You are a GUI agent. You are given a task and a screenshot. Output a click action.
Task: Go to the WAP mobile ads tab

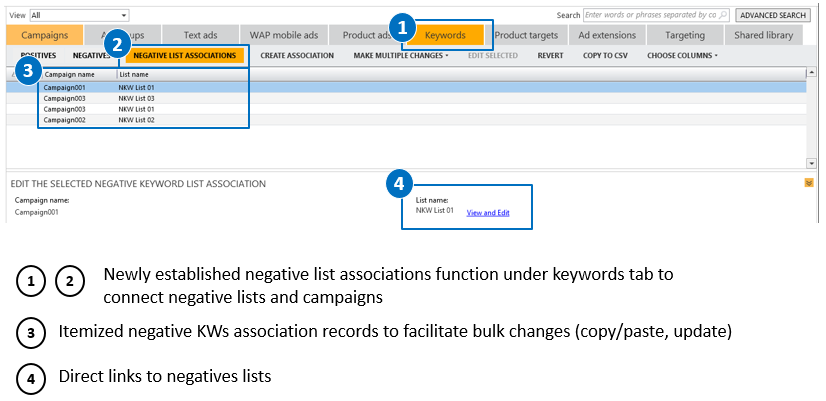pyautogui.click(x=284, y=35)
